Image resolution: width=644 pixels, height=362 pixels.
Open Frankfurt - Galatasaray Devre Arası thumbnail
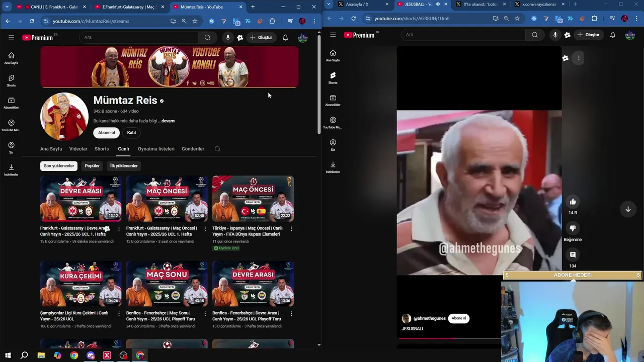81,199
